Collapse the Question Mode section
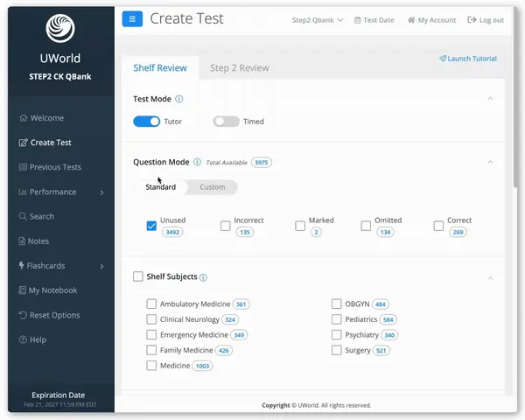 [490, 162]
